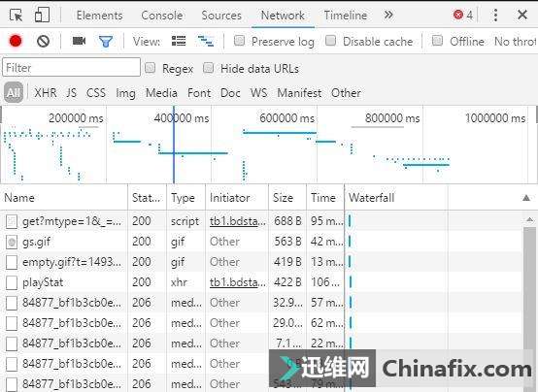Stop recording the network log
The height and width of the screenshot is (392, 538).
(16, 41)
